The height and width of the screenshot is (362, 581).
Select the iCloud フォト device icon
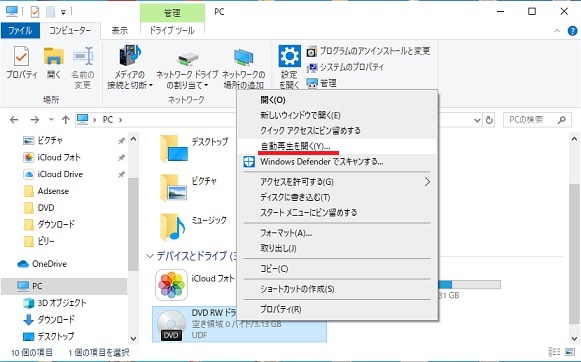click(x=171, y=285)
